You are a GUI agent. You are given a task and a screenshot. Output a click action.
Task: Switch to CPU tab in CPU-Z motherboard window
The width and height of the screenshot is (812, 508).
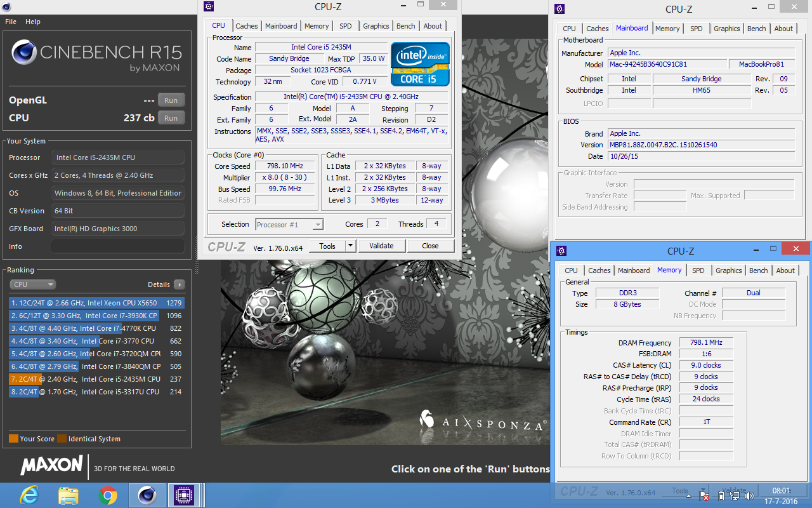tap(570, 29)
